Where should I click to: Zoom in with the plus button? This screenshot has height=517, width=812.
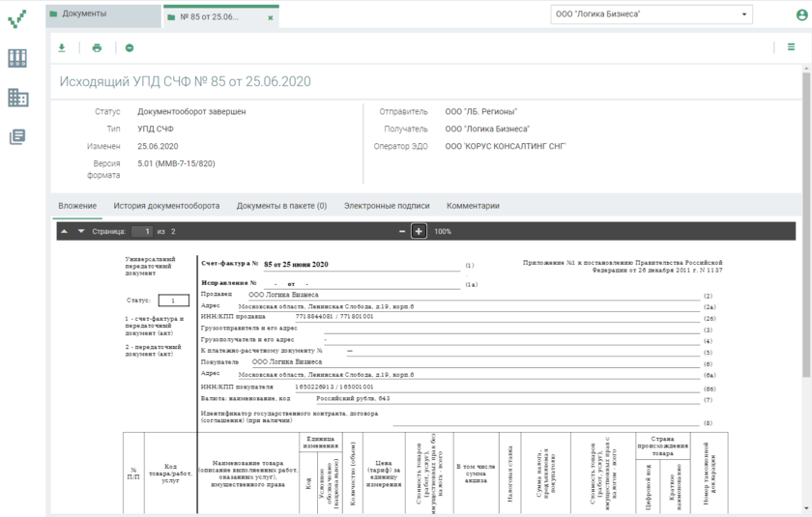pos(419,232)
